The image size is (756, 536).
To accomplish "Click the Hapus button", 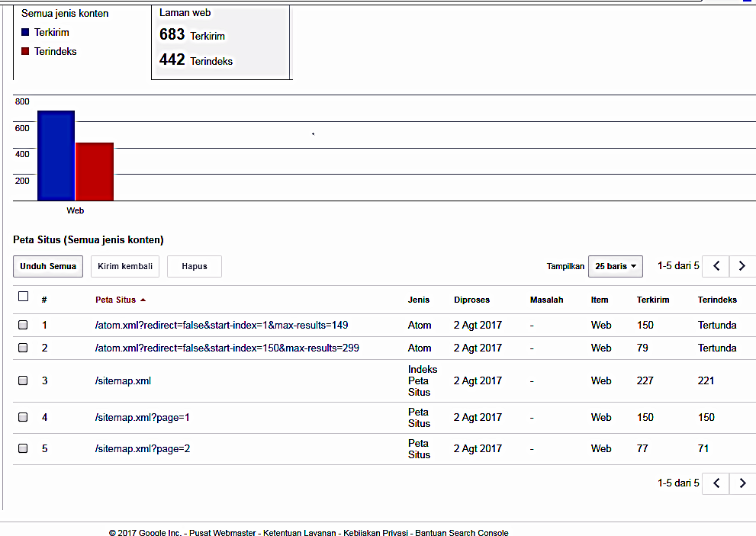I will (195, 266).
